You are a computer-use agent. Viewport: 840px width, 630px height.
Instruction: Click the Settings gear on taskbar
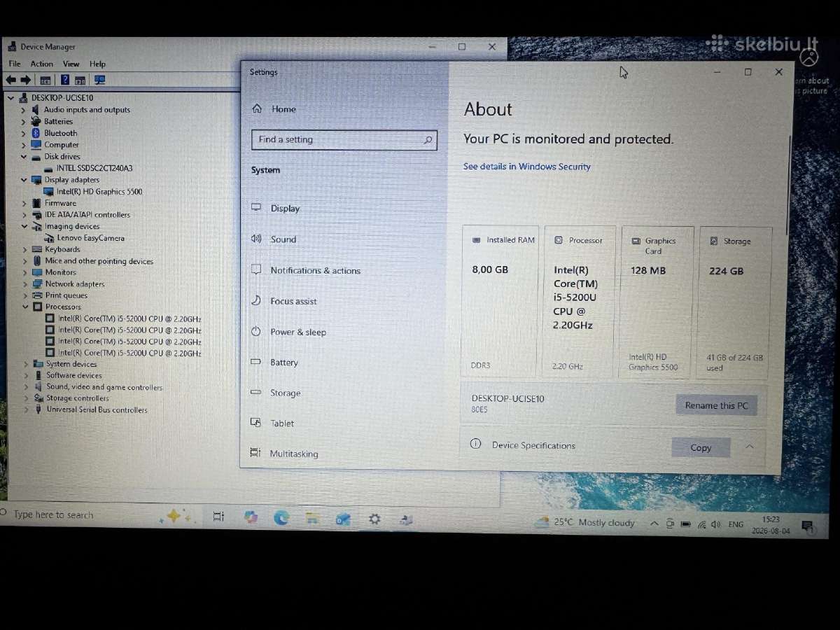point(374,519)
